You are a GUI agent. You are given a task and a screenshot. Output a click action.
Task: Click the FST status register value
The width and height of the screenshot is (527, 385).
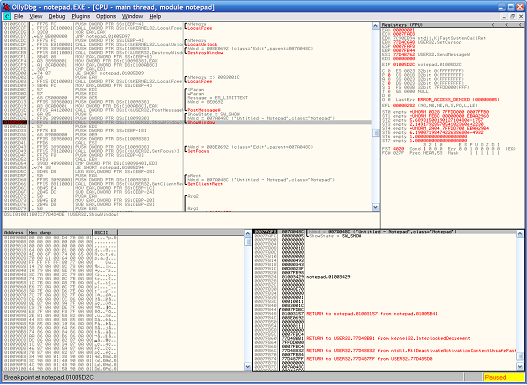[399, 149]
